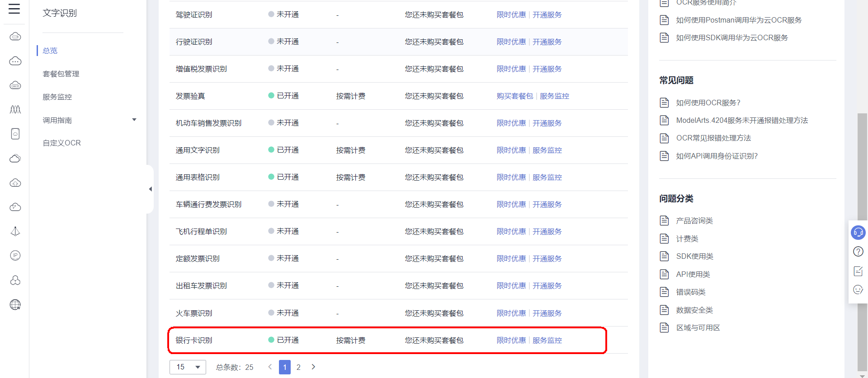Image resolution: width=868 pixels, height=378 pixels.
Task: Click the wave-shaped sidebar icon
Action: click(x=15, y=110)
